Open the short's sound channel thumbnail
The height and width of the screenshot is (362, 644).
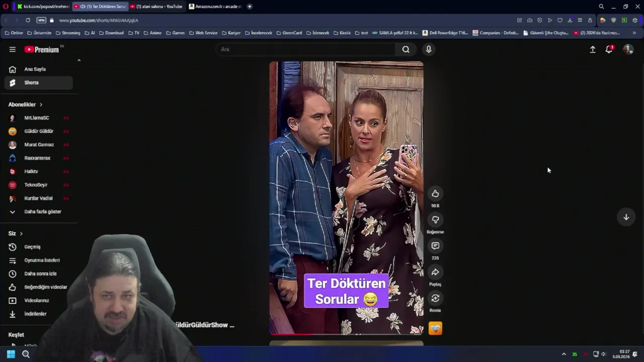[x=435, y=328]
